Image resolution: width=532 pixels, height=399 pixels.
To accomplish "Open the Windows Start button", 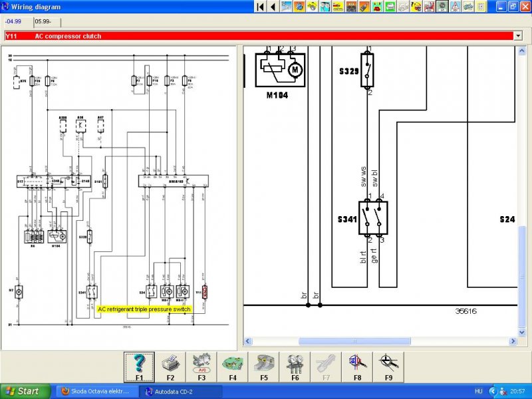I will [25, 392].
